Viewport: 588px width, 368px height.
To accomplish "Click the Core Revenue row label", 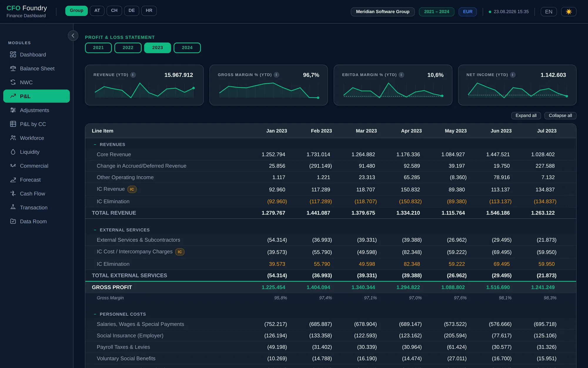I will click(x=114, y=154).
